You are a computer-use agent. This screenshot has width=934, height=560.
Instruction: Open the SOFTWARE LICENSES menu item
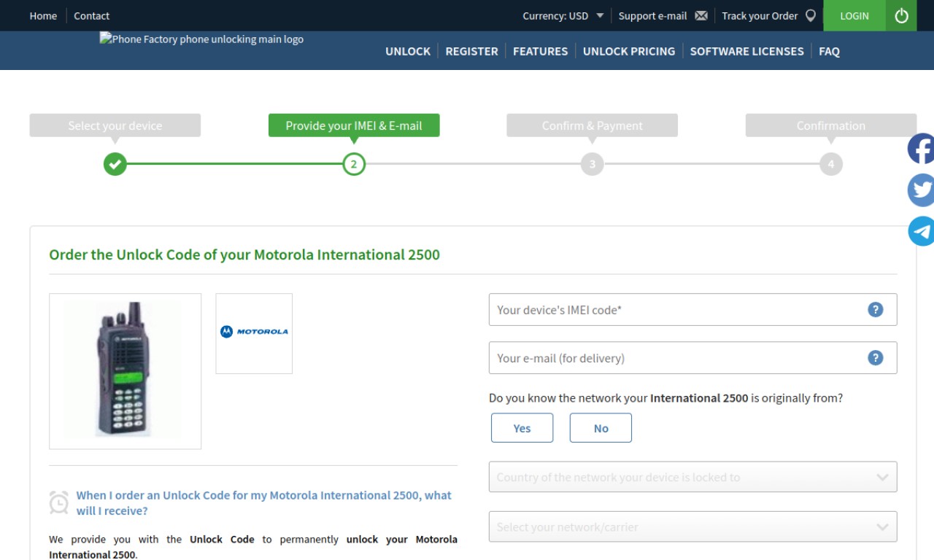[746, 51]
